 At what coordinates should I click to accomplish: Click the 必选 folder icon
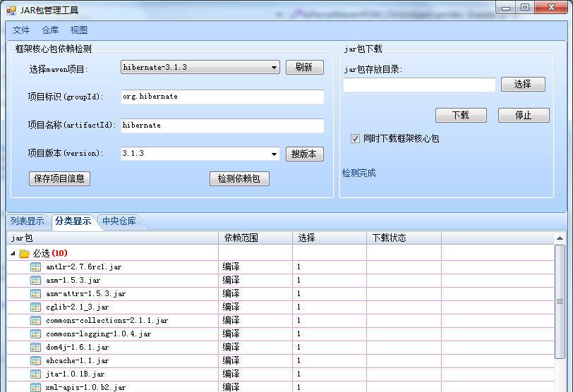click(x=24, y=253)
